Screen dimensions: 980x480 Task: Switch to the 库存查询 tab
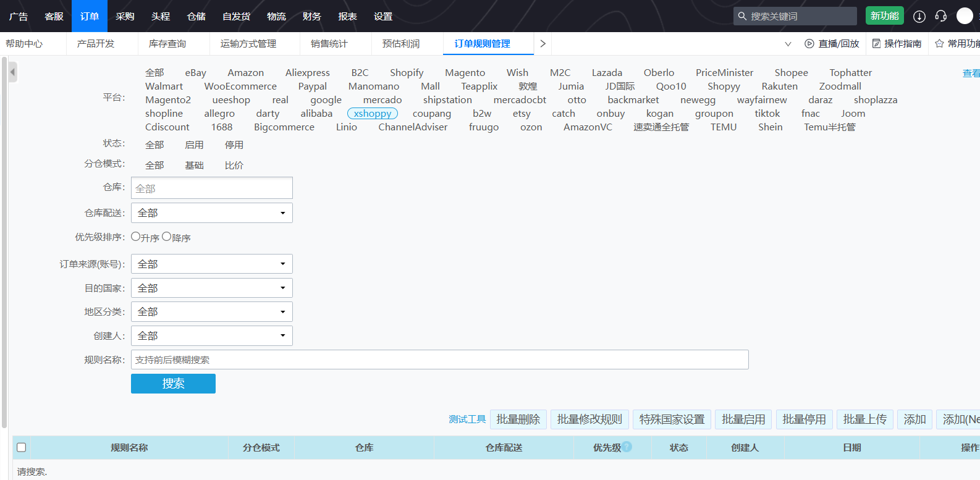[x=167, y=44]
